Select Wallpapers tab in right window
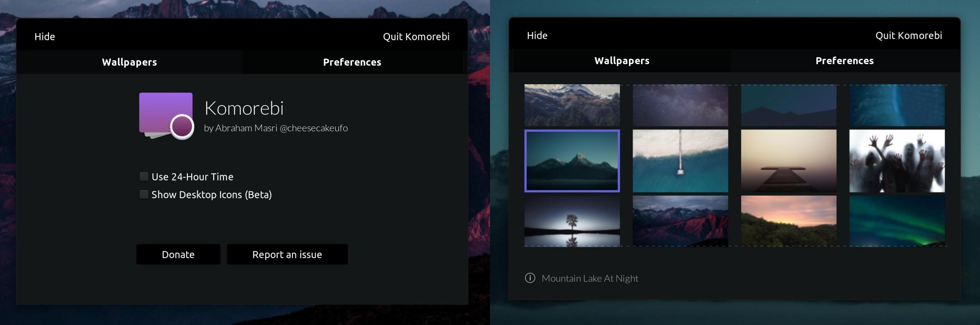The image size is (980, 325). point(622,61)
